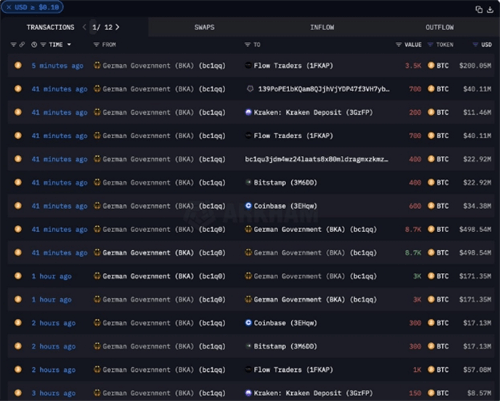Click the USD column filter icon

(475, 45)
